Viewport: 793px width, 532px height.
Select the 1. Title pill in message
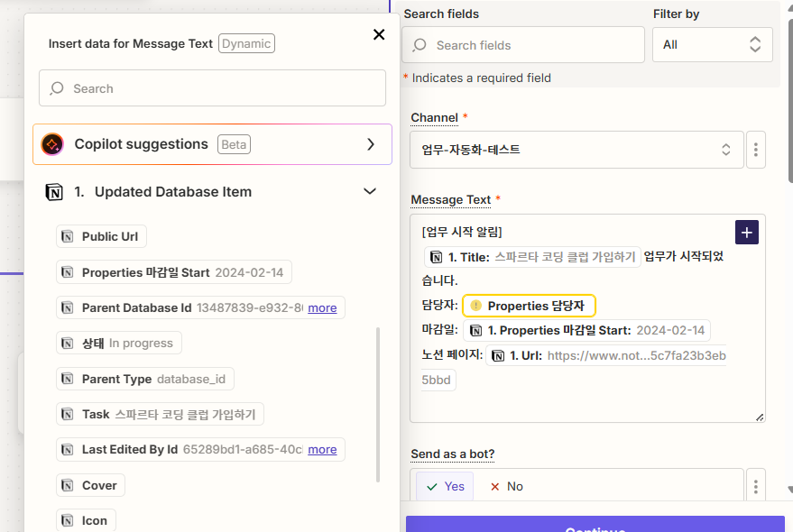tap(532, 257)
